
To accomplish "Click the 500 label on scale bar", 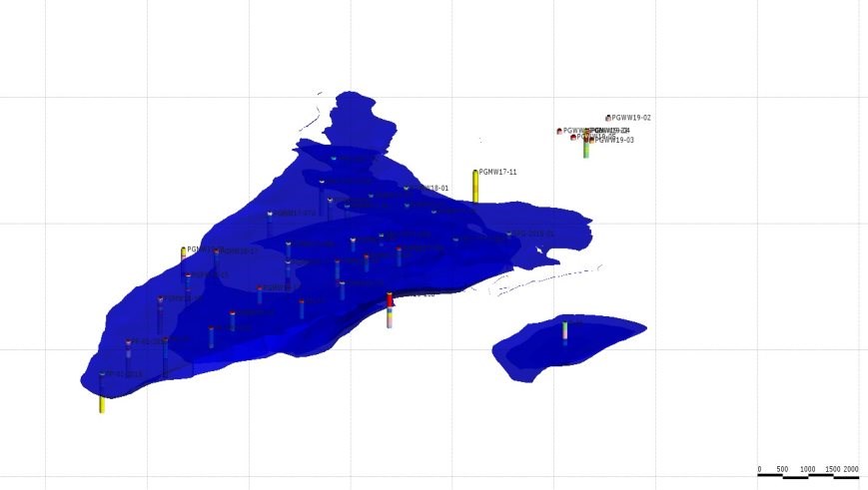I will (x=783, y=468).
